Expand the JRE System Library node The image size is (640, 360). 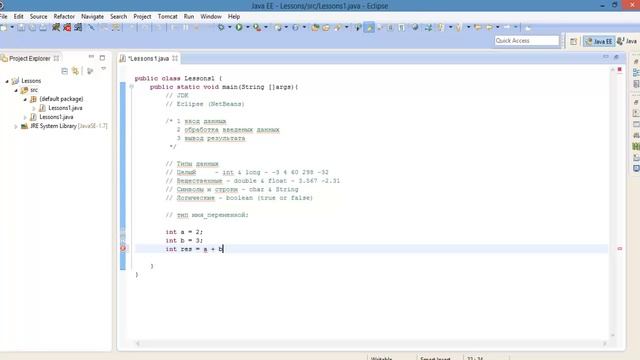(16, 127)
